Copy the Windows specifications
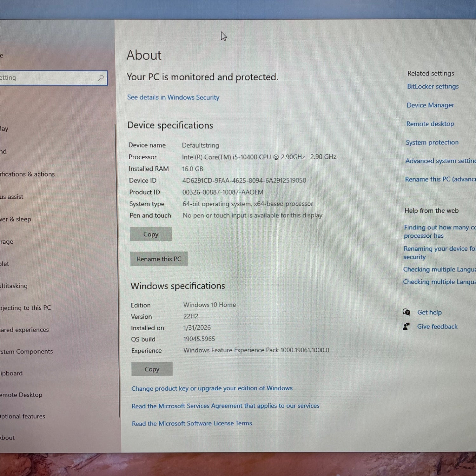This screenshot has height=476, width=476. [152, 369]
